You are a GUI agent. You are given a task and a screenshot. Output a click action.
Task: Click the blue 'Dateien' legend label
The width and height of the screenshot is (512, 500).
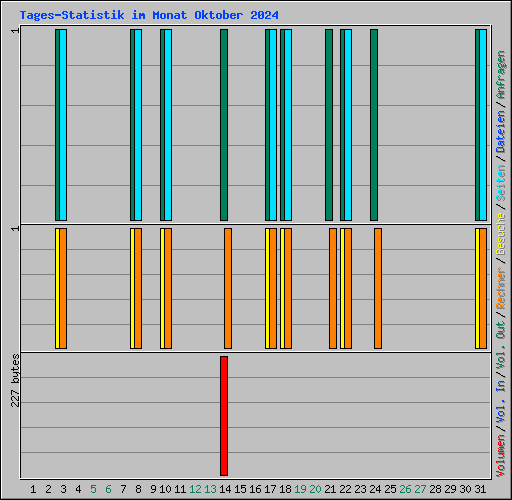501,132
